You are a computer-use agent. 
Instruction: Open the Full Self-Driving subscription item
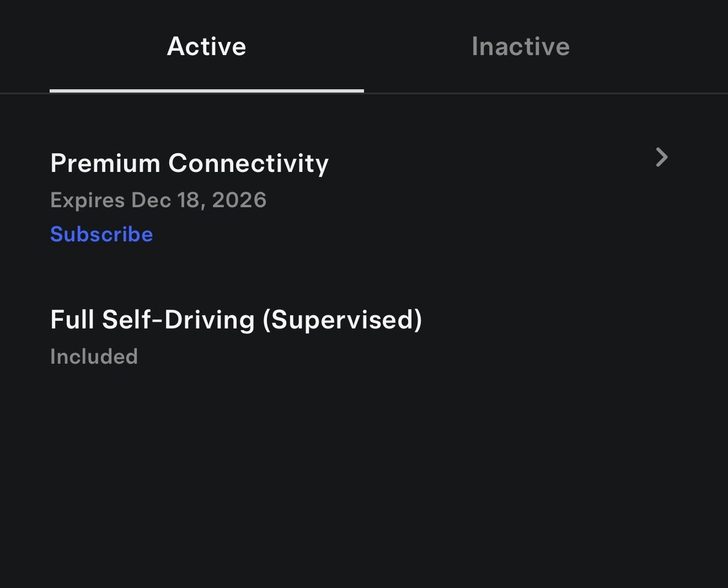(x=236, y=320)
